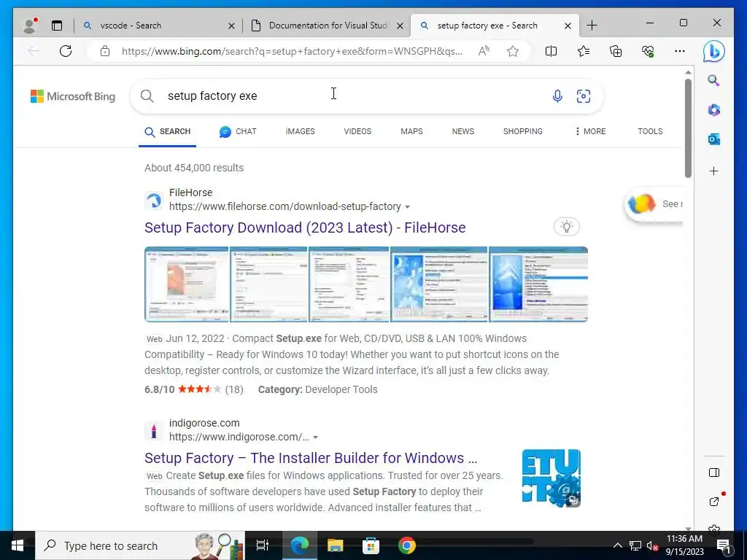Launch Google Chrome from taskbar

407,545
